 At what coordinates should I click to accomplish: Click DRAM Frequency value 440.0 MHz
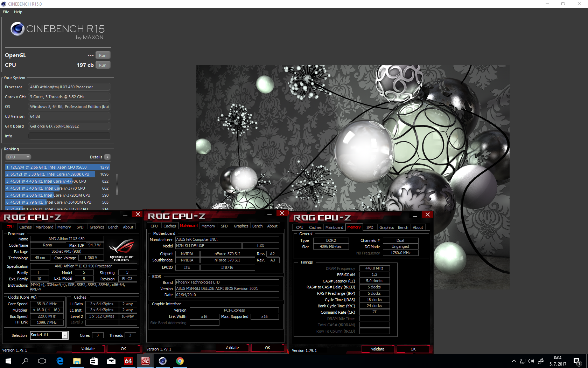point(374,268)
